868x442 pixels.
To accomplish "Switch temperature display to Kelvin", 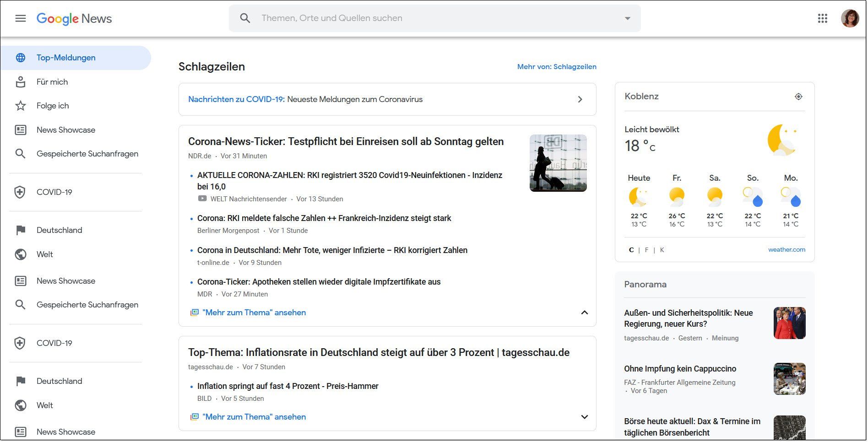I will [x=662, y=250].
